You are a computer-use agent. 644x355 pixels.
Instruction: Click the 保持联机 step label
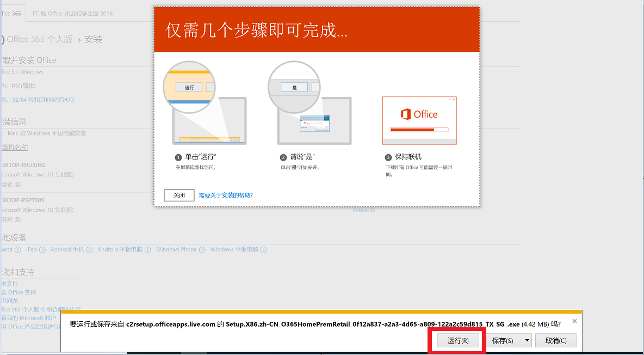(x=408, y=157)
